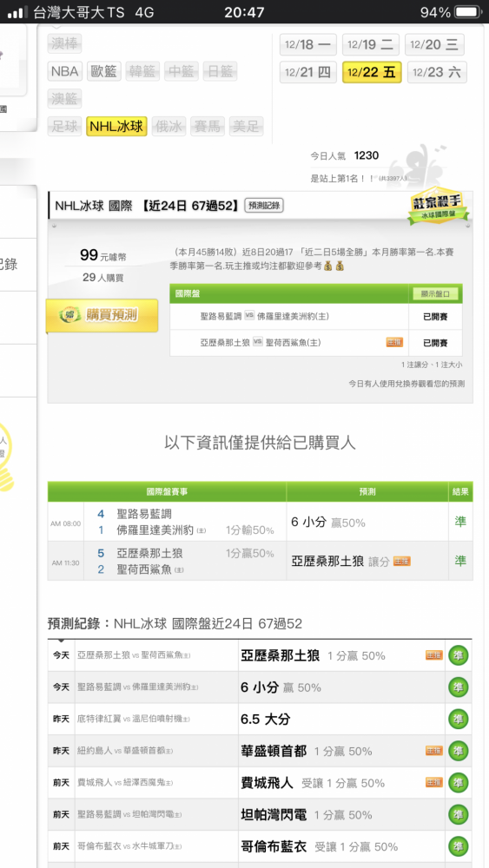The width and height of the screenshot is (489, 868).
Task: Click green 準 icon for 6 小分 record
Action: [459, 687]
